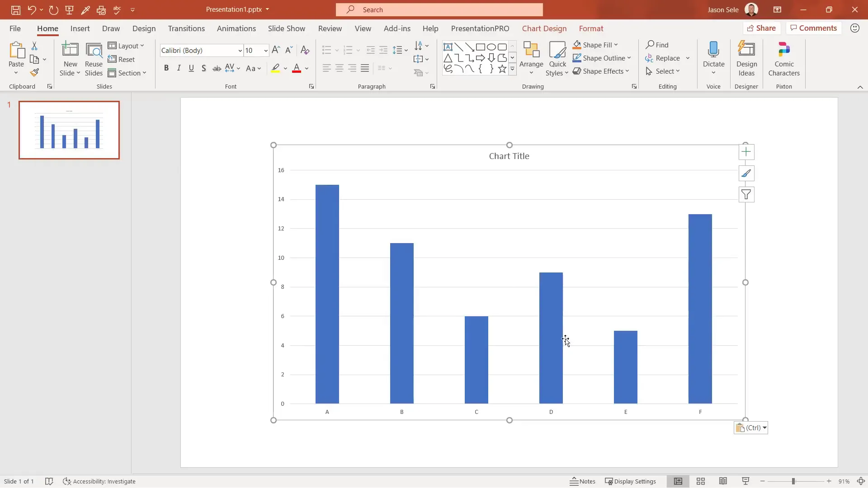Viewport: 868px width, 488px height.
Task: Click the Undo arrow icon
Action: tap(31, 9)
